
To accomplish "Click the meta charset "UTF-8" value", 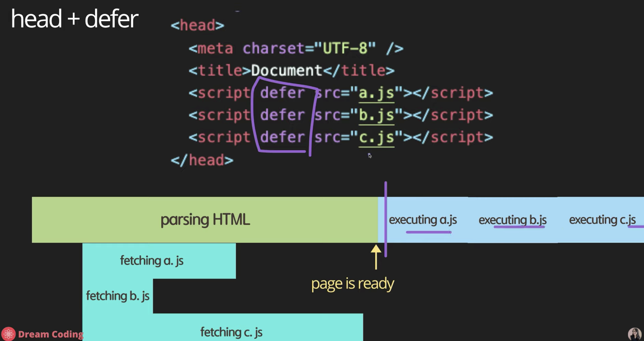I will pos(345,48).
